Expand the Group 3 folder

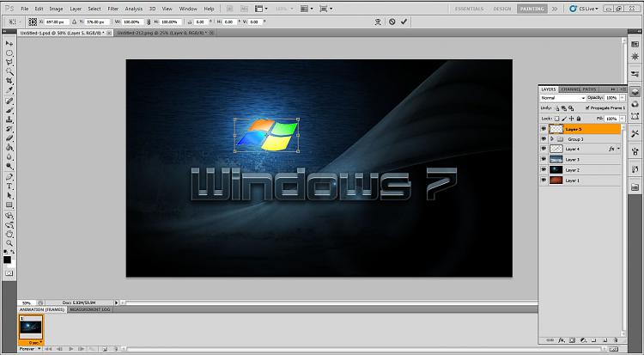pyautogui.click(x=552, y=139)
